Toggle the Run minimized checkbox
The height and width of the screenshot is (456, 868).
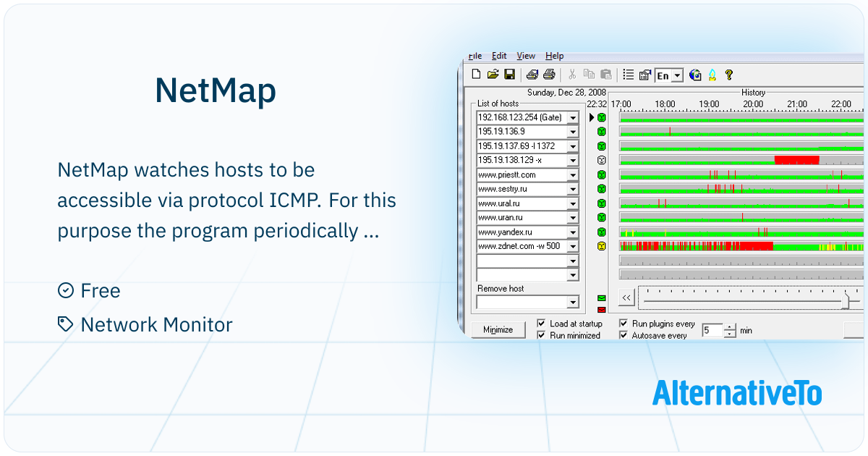click(541, 335)
